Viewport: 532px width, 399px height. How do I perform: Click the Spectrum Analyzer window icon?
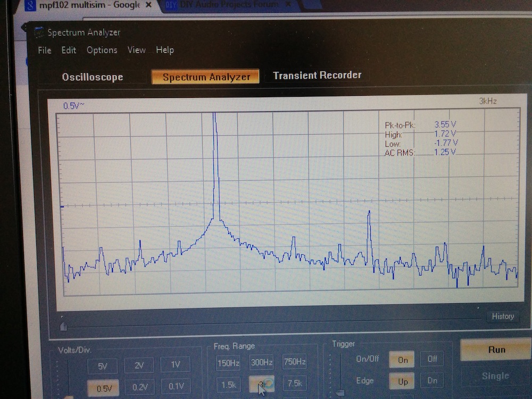tap(39, 32)
